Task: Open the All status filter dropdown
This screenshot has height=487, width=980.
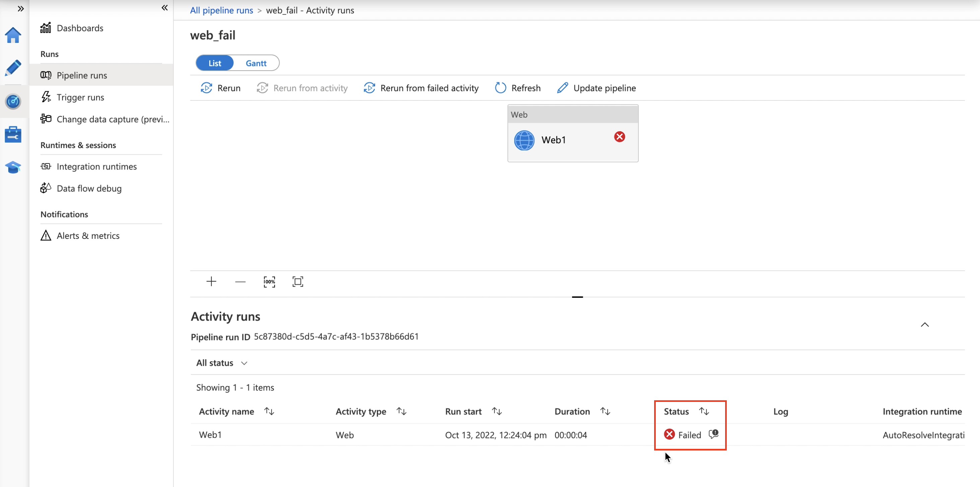Action: pos(222,363)
